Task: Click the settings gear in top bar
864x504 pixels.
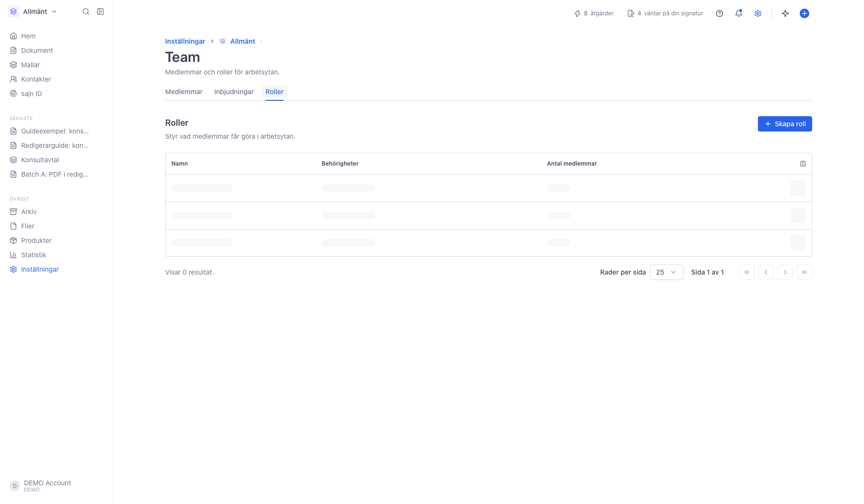Action: (758, 13)
